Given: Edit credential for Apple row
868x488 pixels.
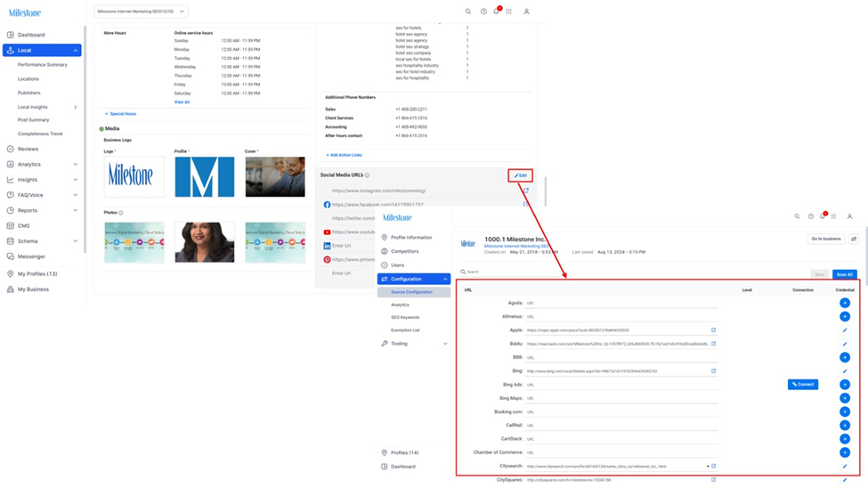Looking at the screenshot, I should (845, 330).
